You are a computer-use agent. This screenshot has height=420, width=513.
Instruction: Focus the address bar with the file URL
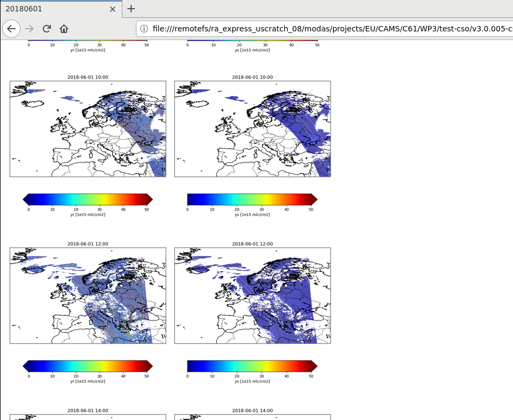click(x=324, y=29)
